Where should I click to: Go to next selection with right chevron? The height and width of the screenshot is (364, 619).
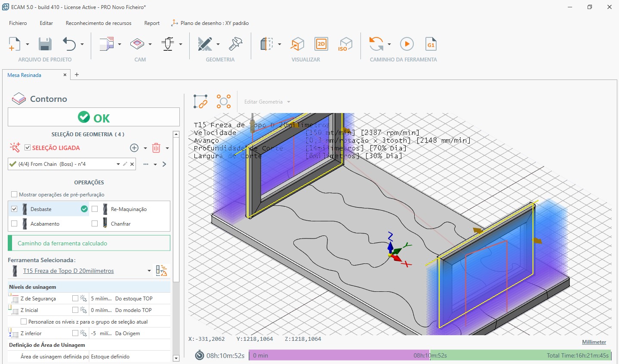click(164, 164)
